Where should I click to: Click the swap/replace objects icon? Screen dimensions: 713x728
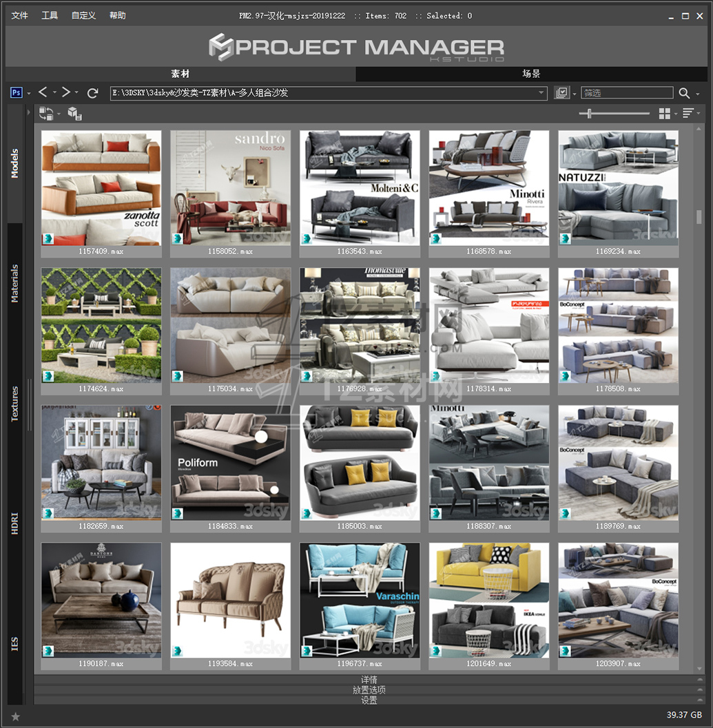tap(45, 113)
